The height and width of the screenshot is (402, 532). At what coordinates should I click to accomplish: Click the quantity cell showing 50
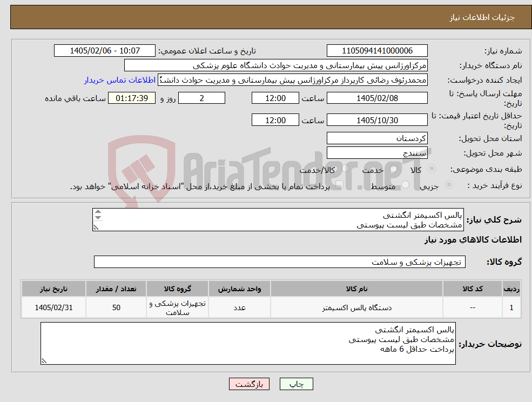click(x=116, y=307)
